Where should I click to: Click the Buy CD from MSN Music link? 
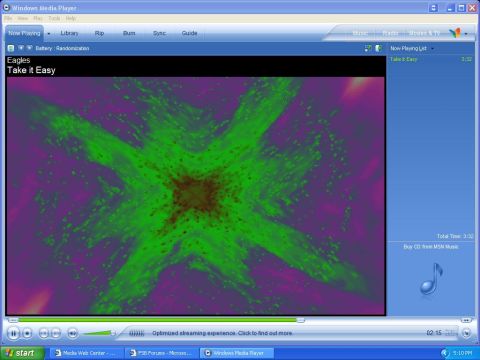[x=431, y=247]
